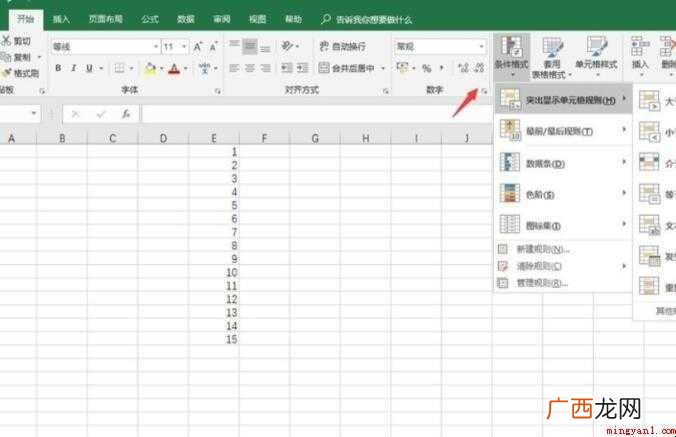Viewport: 676px width, 437px height.
Task: Select top vertical alignment
Action: [x=234, y=46]
